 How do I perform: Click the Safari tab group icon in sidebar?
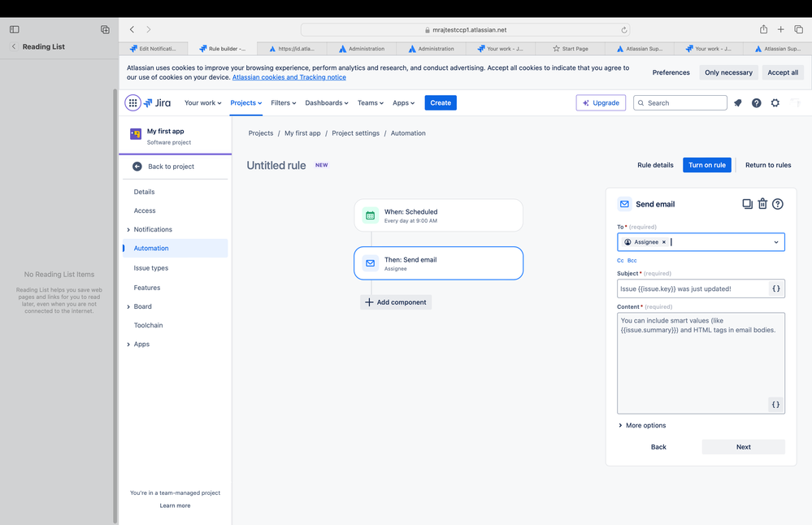tap(105, 29)
